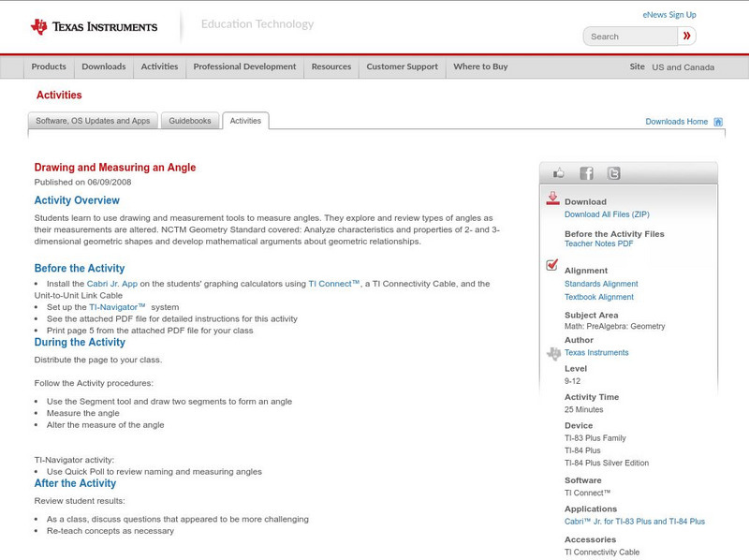Click the red Activities page heading
749x560 pixels.
59,96
